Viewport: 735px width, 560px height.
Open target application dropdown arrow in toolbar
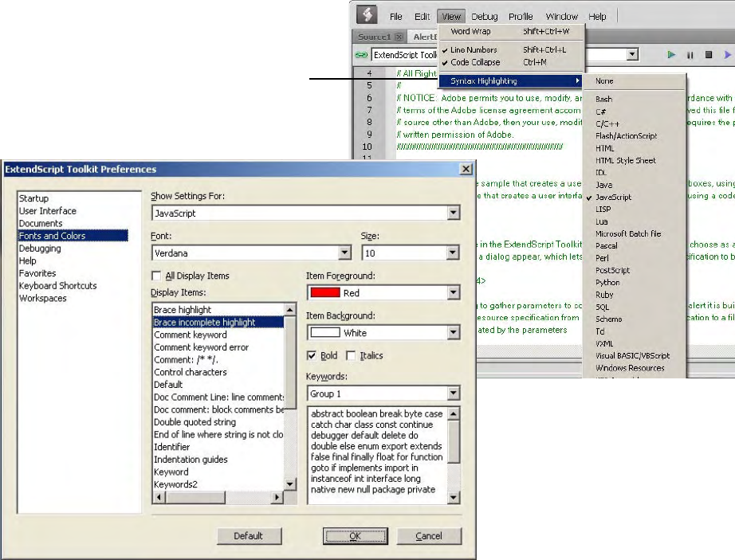[632, 55]
